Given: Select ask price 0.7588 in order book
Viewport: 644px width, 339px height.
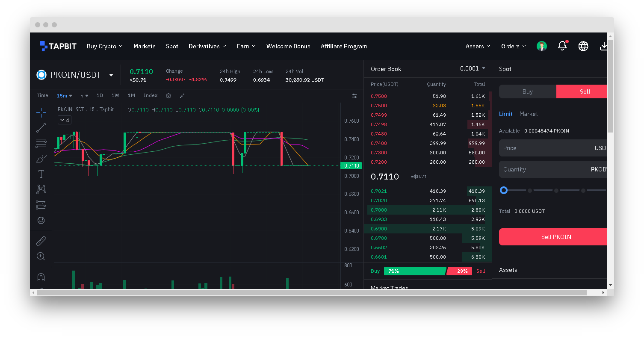Looking at the screenshot, I should [379, 96].
